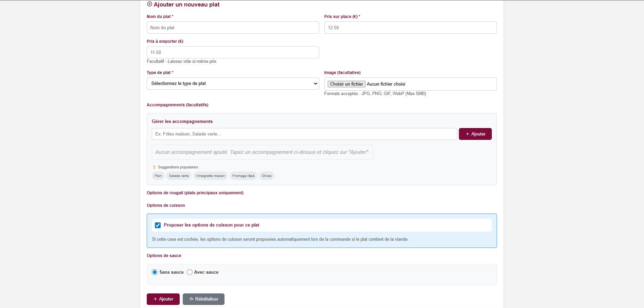Viewport: 644px width, 308px height.
Task: Open the "Type de plat" dropdown
Action: [233, 84]
